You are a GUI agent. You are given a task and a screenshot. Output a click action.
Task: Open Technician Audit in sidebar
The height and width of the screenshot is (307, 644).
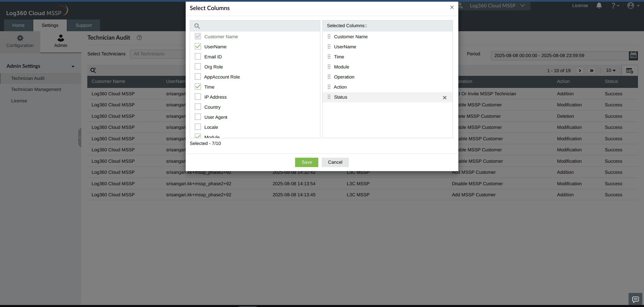28,78
